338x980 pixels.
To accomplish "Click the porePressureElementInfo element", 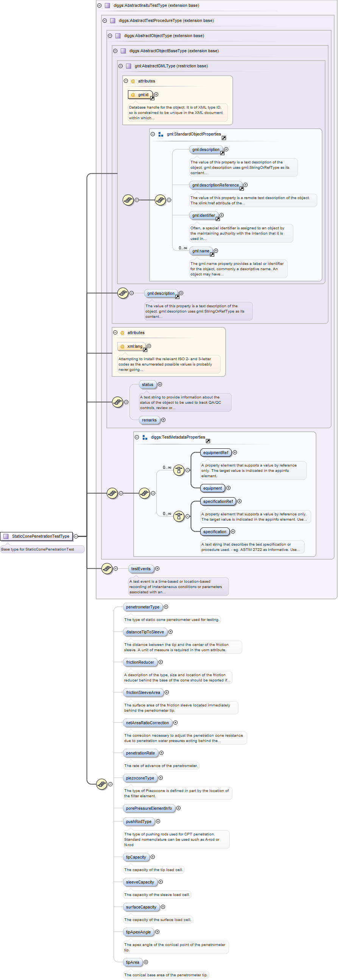I will tap(148, 808).
